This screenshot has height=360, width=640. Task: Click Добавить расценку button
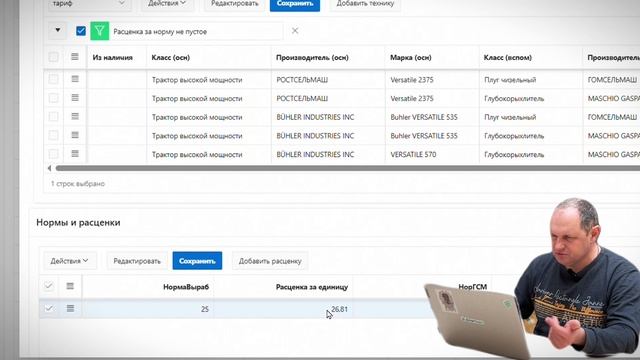pos(270,261)
